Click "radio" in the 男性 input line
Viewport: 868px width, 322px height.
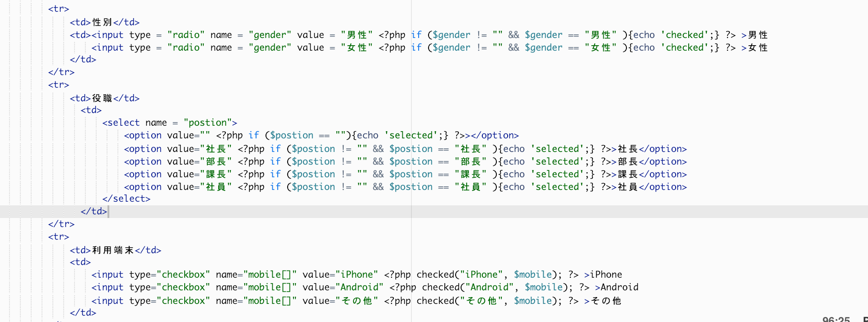click(186, 35)
